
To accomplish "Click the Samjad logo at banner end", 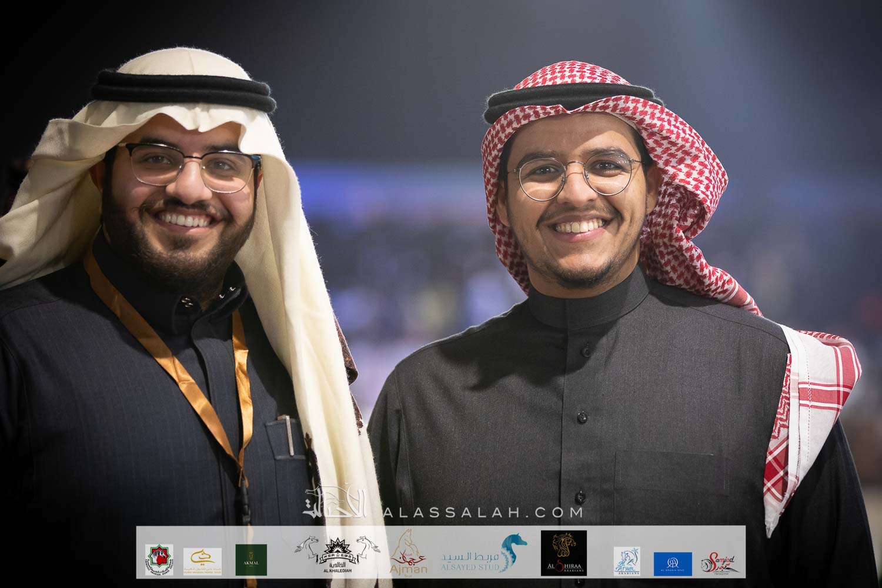I will pos(719,560).
